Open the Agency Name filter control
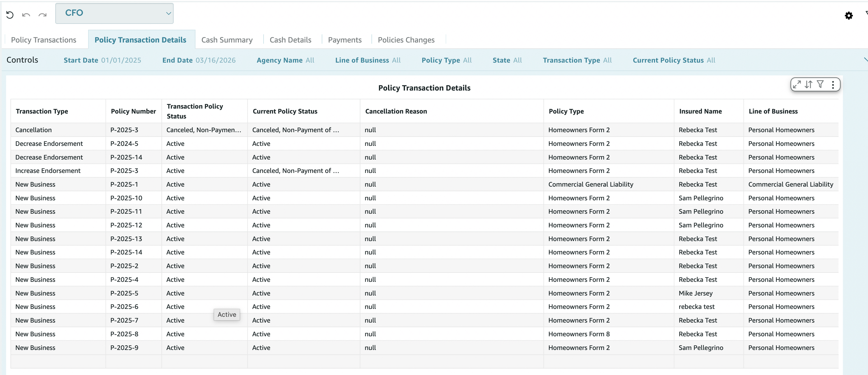Screen dimensions: 868x375 coord(285,60)
